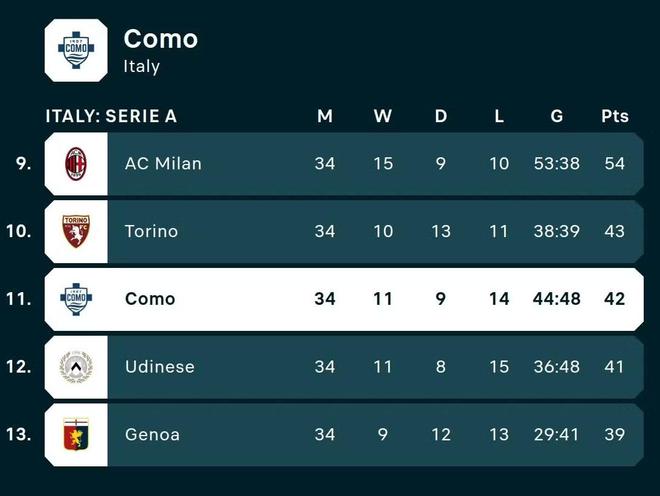Screen dimensions: 660x496
Task: Click the G goals column header
Action: tap(557, 116)
